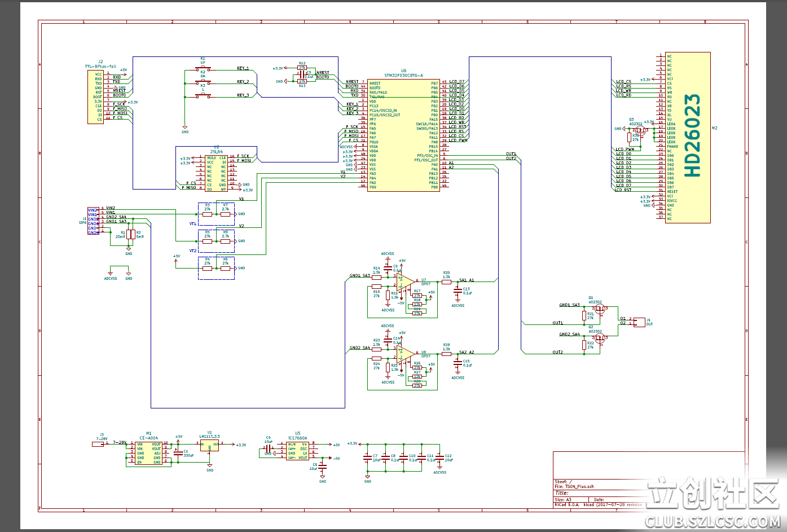
Task: Select the J3 7-28V power input connector
Action: 98,444
